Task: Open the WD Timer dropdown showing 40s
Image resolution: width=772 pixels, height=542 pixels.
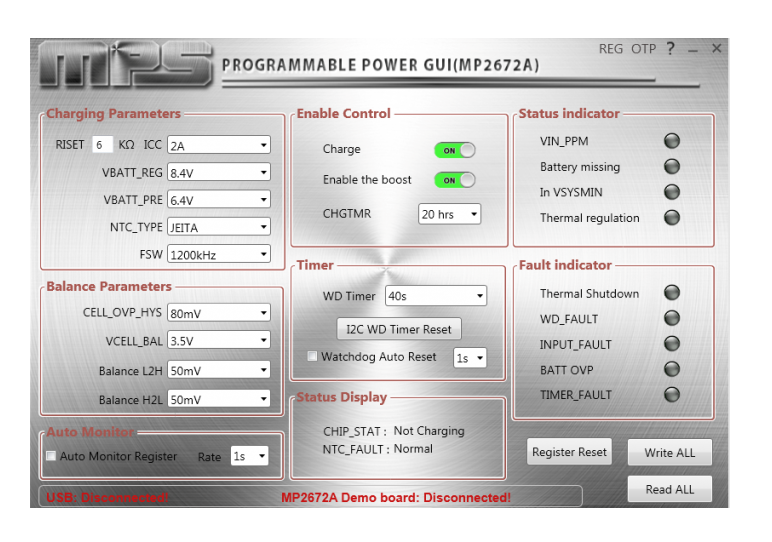Action: pos(436,296)
